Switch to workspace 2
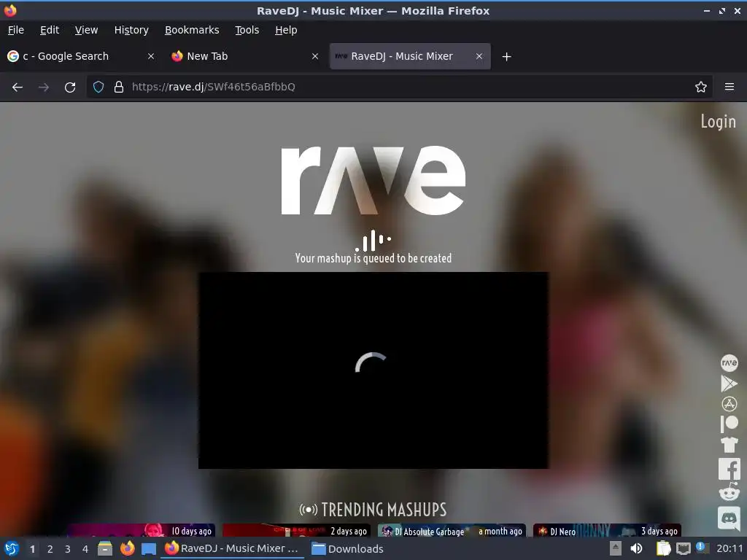 pos(50,549)
